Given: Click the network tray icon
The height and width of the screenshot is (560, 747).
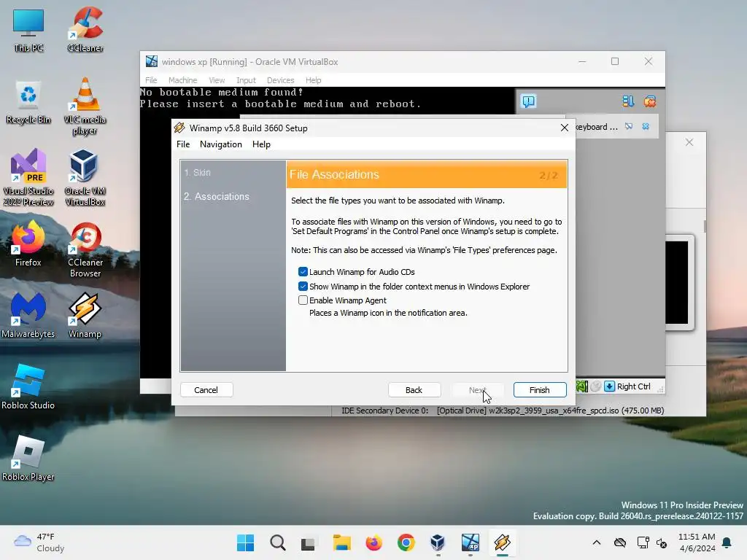Looking at the screenshot, I should [643, 542].
